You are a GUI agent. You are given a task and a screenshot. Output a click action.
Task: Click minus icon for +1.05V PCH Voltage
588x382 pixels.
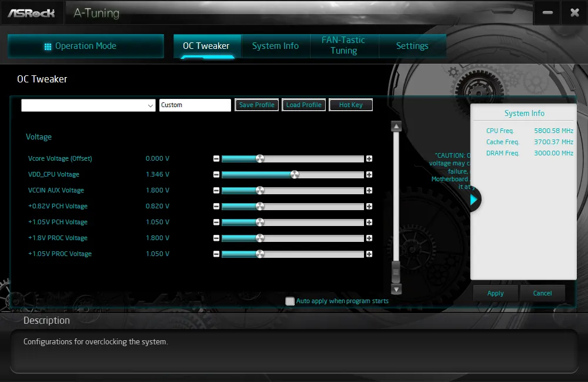(216, 222)
